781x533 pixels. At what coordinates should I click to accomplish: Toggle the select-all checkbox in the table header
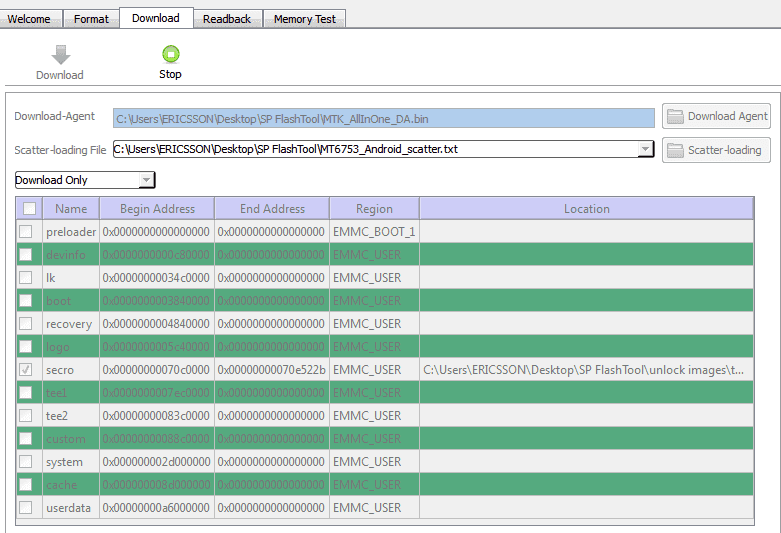coord(29,208)
